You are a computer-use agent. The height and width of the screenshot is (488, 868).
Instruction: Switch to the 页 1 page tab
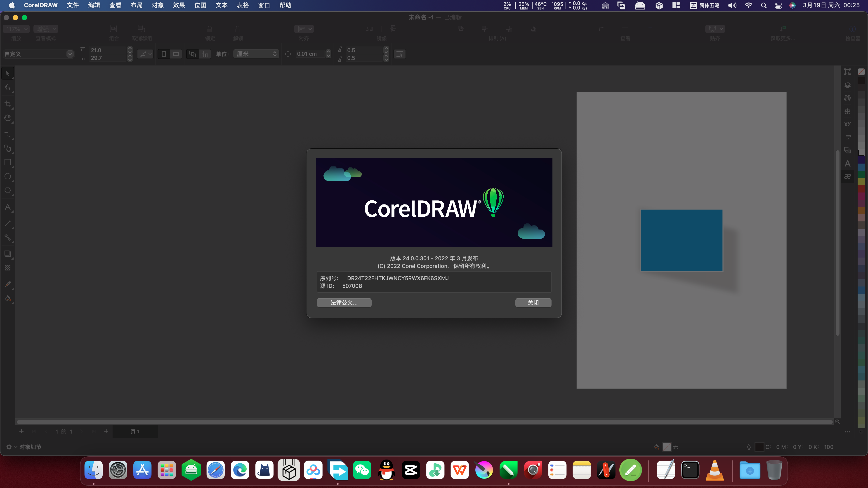point(135,432)
